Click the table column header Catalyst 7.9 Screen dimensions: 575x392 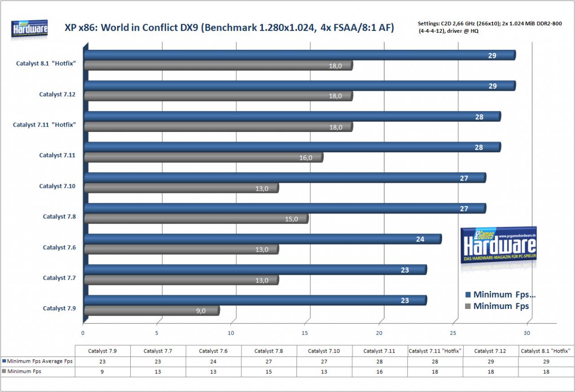click(x=103, y=351)
